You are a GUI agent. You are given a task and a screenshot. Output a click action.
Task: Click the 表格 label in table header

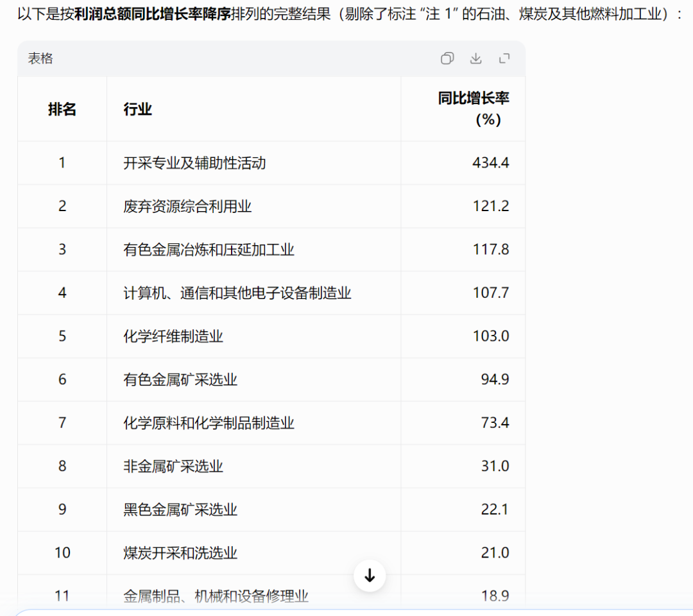40,58
